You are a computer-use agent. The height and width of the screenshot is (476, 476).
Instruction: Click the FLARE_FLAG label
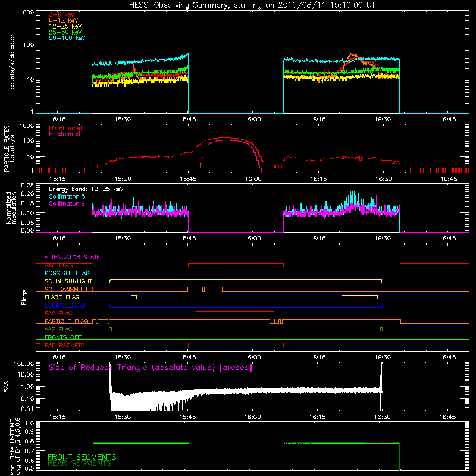(62, 297)
